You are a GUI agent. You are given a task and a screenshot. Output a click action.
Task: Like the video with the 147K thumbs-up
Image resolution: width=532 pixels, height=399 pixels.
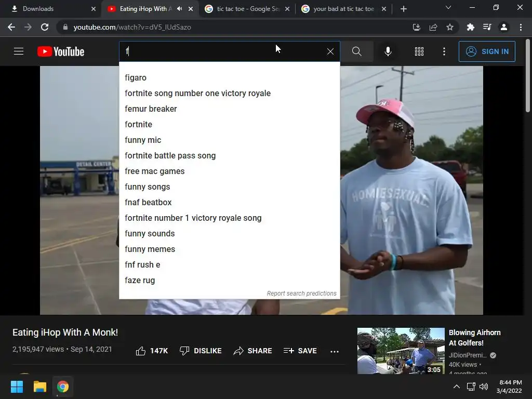coord(152,351)
